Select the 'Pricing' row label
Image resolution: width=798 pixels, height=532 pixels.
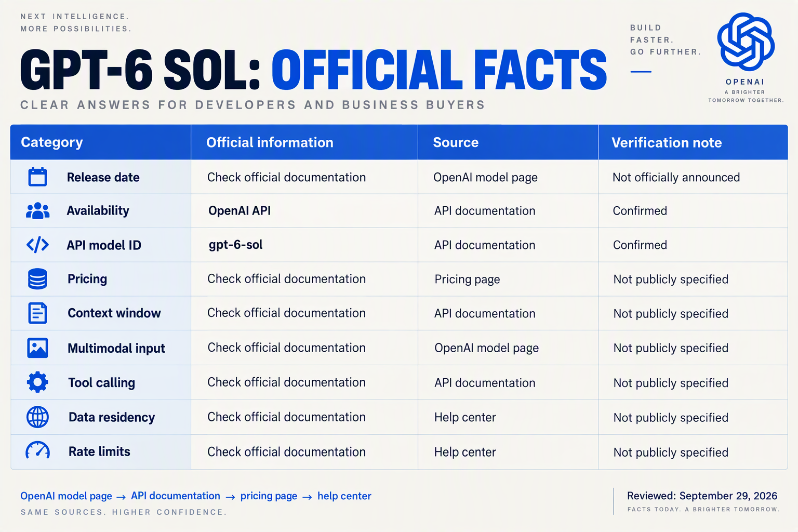tap(87, 279)
